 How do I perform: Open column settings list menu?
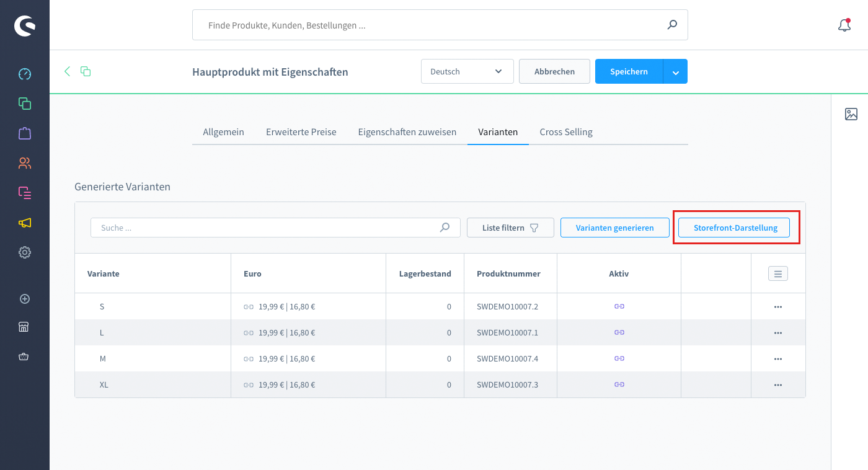(778, 273)
